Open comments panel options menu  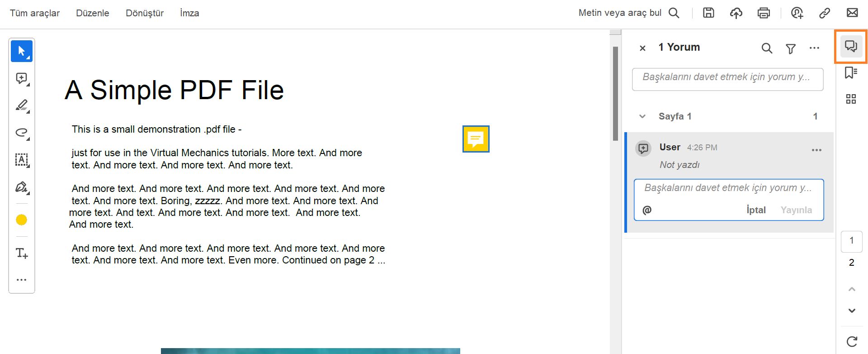(x=815, y=48)
